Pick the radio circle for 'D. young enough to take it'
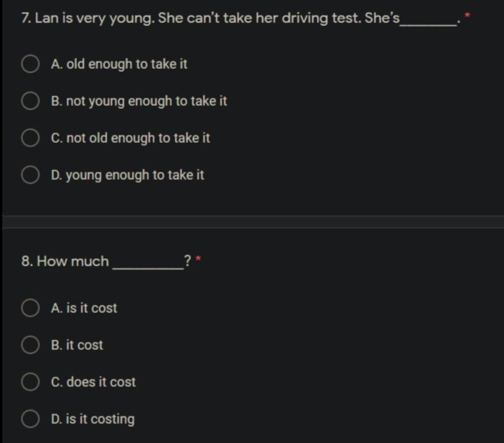Image resolution: width=504 pixels, height=443 pixels. click(x=30, y=175)
